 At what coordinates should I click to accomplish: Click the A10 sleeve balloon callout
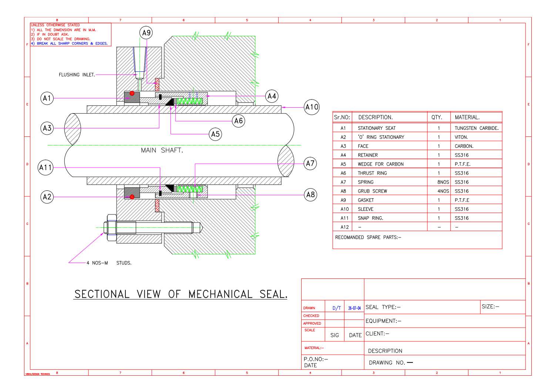coord(311,107)
